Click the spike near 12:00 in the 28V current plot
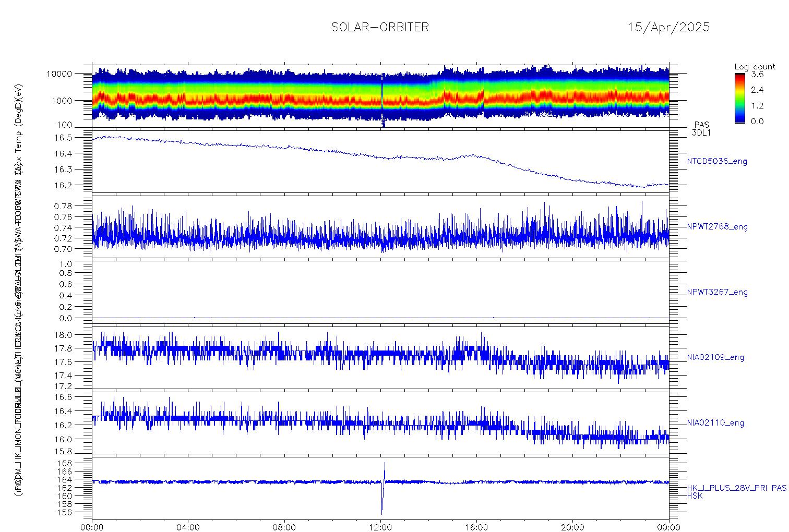 (383, 488)
